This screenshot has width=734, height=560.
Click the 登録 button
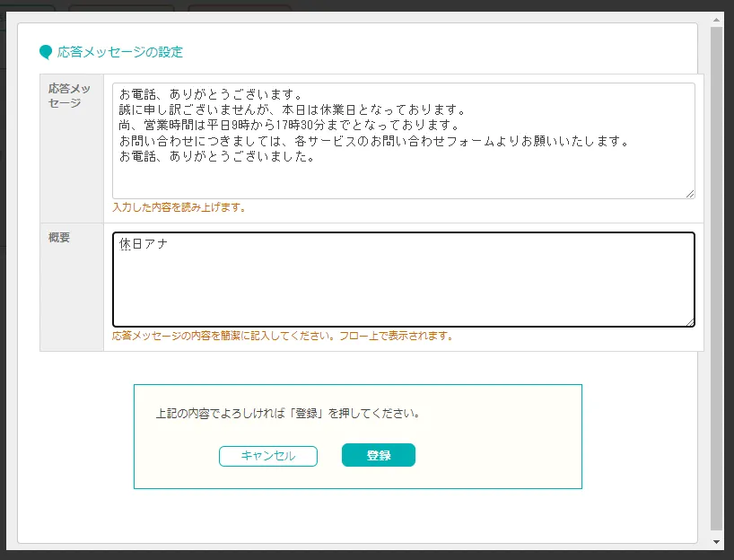pyautogui.click(x=379, y=455)
